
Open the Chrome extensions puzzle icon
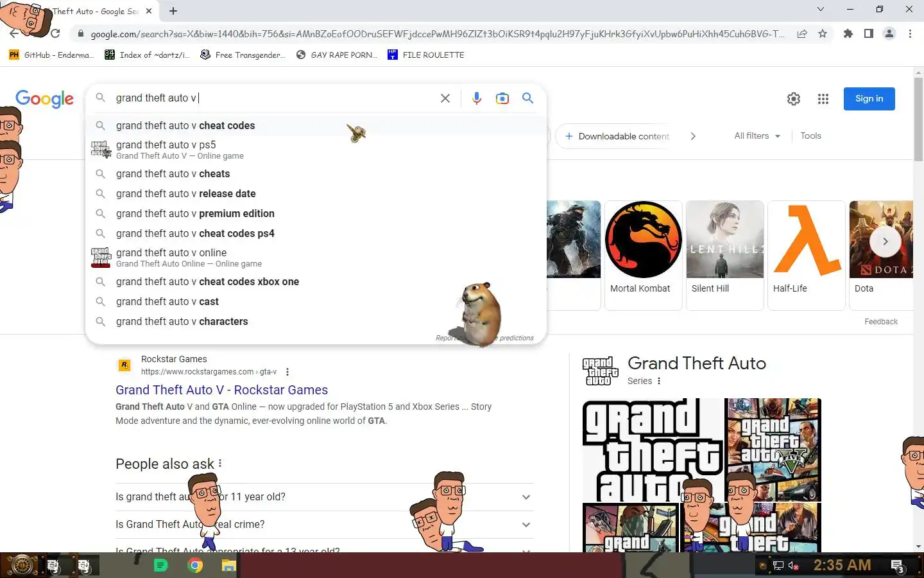(x=848, y=33)
